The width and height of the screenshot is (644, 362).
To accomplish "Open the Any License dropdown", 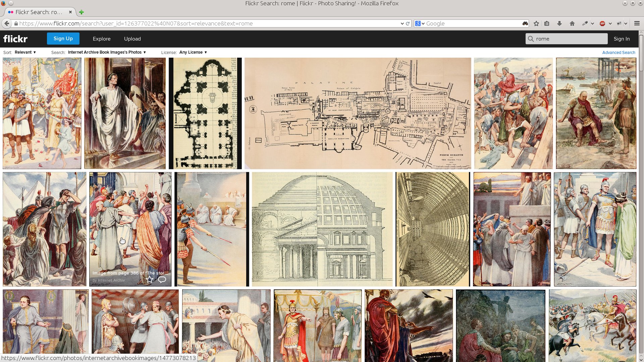I will (193, 52).
